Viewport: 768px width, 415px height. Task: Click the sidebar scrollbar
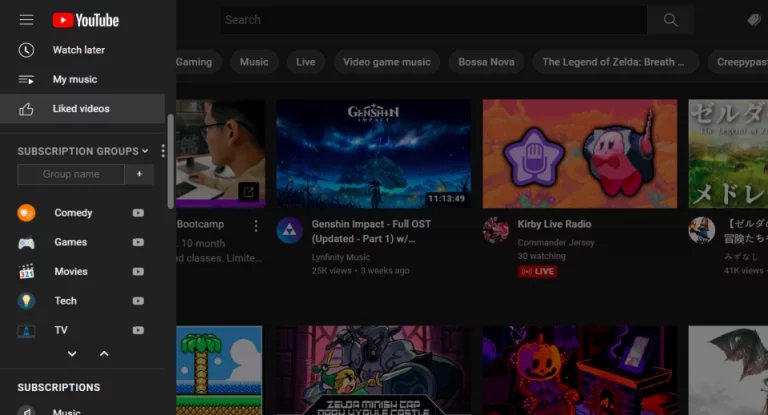[170, 162]
